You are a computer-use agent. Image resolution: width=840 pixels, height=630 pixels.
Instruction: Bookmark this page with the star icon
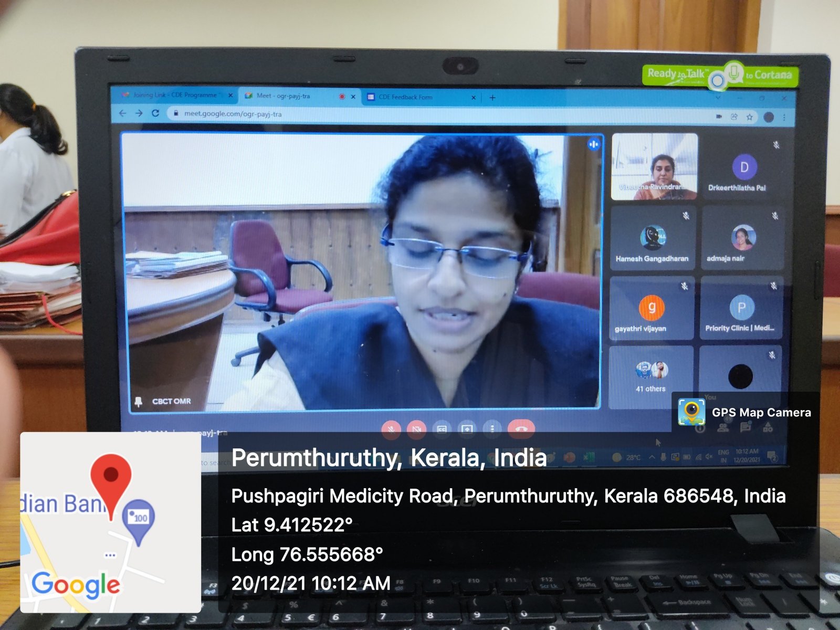(x=750, y=117)
